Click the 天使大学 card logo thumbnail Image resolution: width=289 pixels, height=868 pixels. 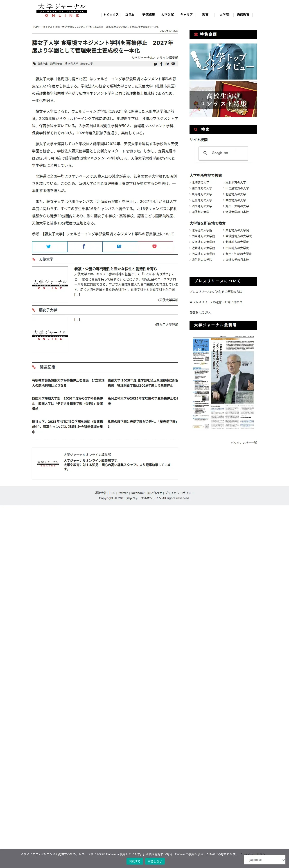pyautogui.click(x=50, y=284)
